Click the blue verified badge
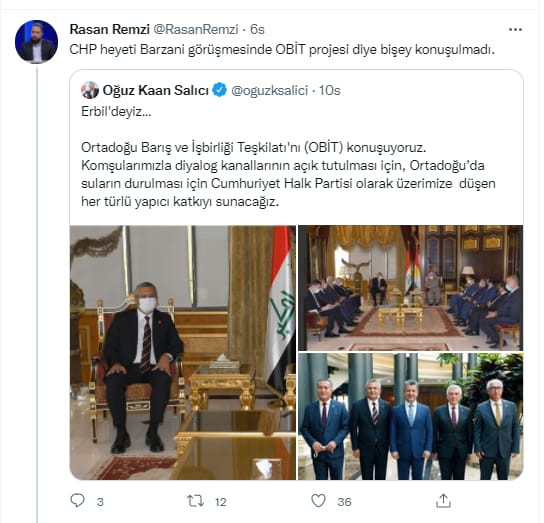This screenshot has height=523, width=544. (219, 90)
